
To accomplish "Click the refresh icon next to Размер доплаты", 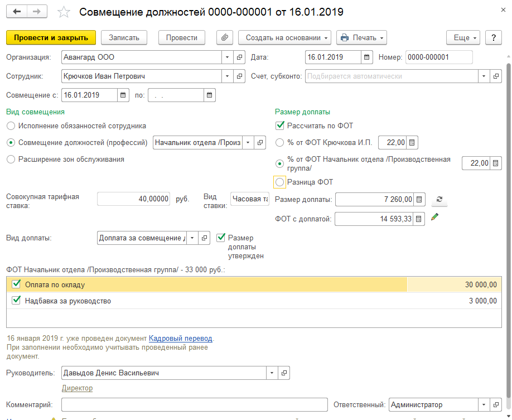I will [439, 200].
